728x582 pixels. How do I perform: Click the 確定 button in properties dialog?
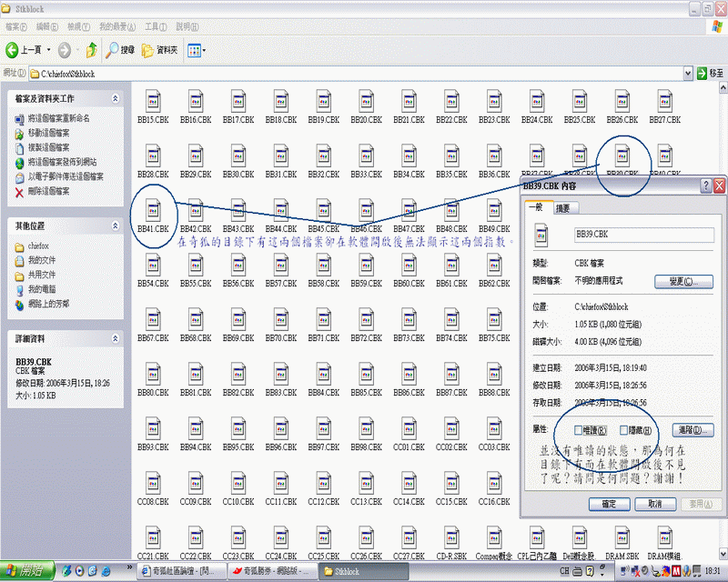pos(591,503)
